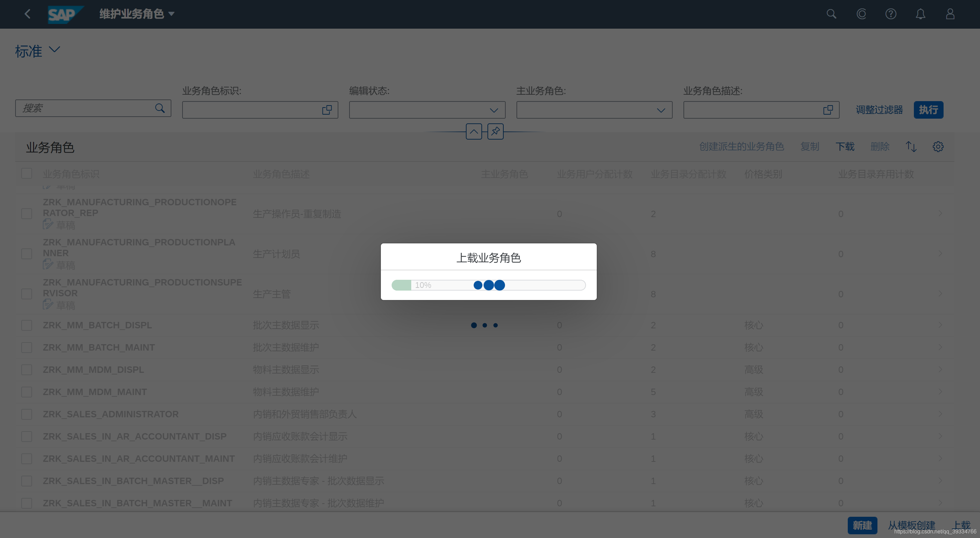Expand the 主业务角色 dropdown

pyautogui.click(x=661, y=110)
